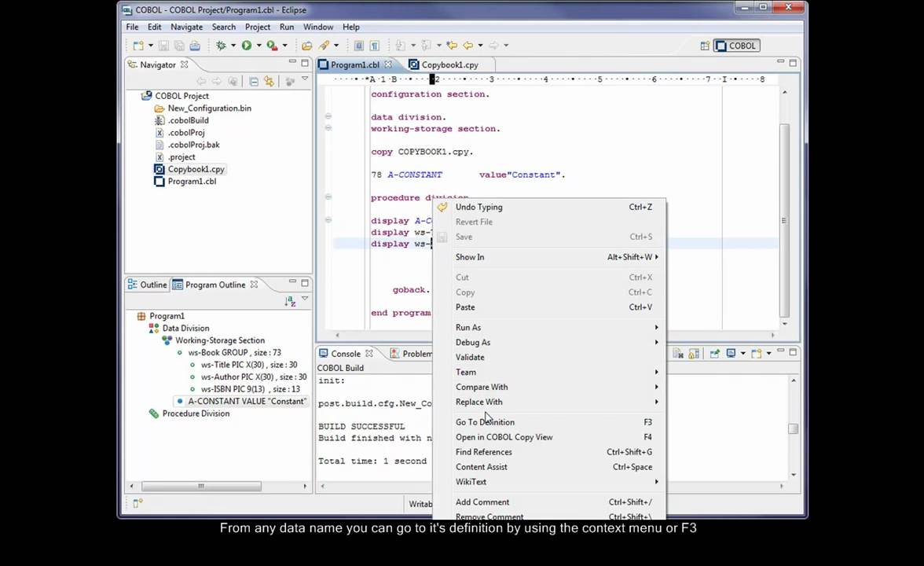Open dropdown next to Display Selected Console
This screenshot has width=924, height=566.
click(x=743, y=353)
